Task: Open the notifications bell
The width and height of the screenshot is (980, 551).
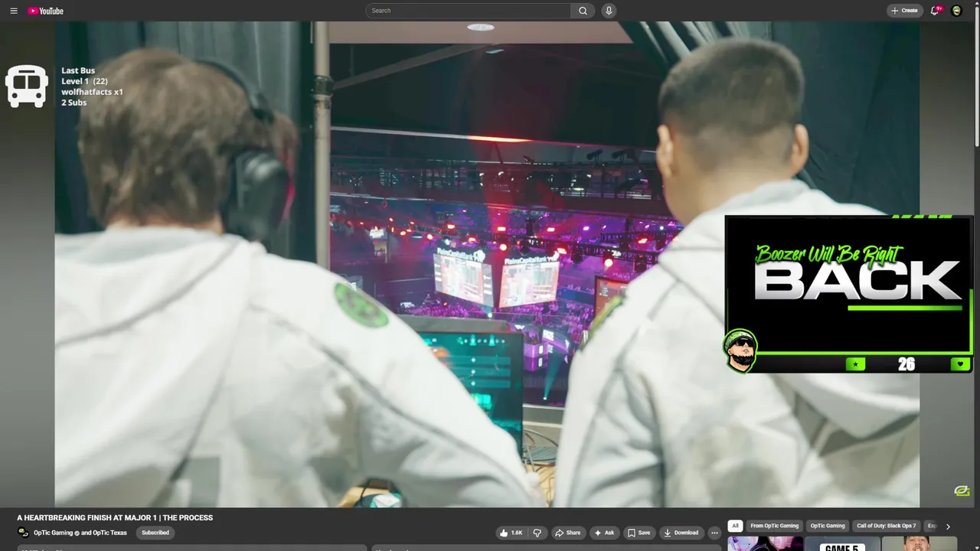Action: 935,11
